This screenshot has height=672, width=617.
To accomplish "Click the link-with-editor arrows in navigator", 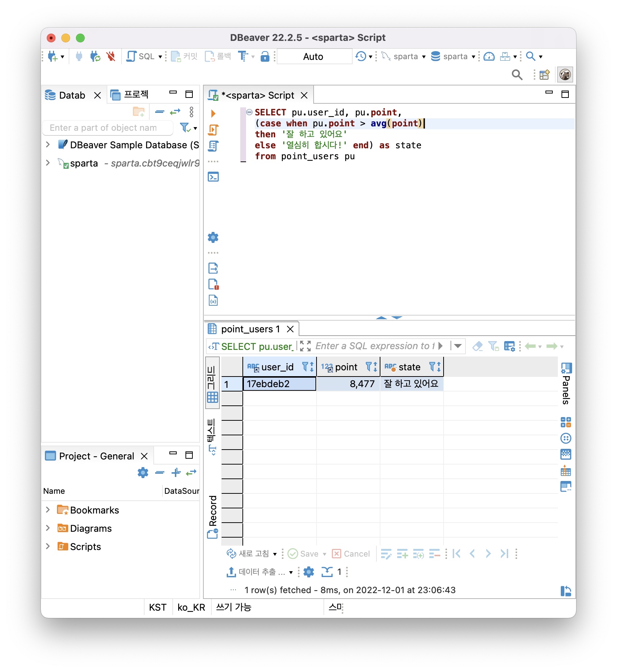I will click(x=175, y=111).
